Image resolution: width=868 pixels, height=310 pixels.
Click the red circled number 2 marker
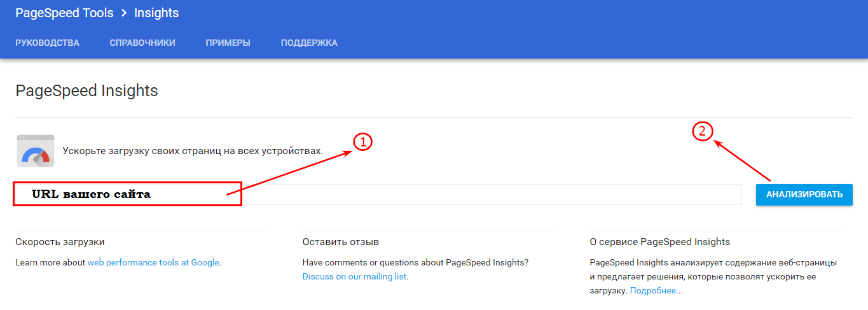click(702, 131)
